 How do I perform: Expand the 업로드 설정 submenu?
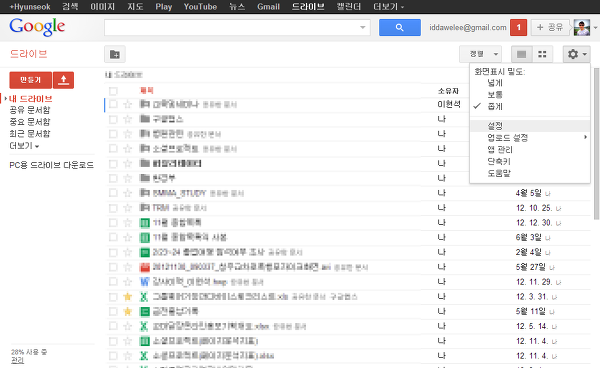[530, 138]
